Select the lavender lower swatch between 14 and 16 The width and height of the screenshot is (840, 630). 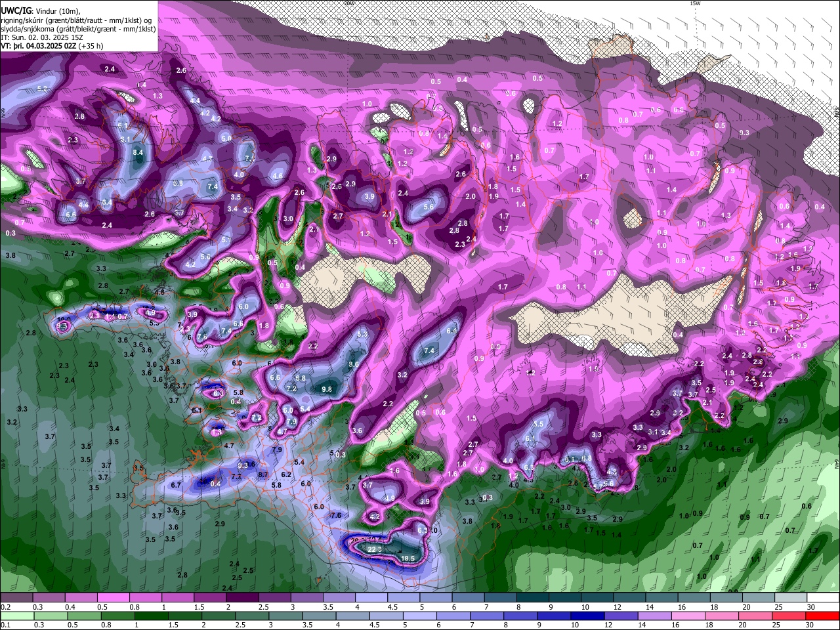[x=654, y=616]
